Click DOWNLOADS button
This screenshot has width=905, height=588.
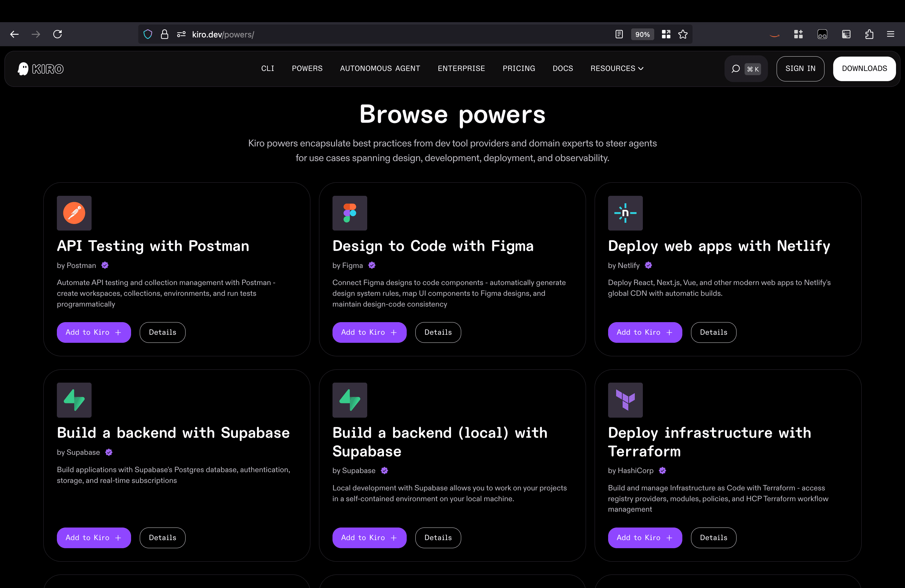point(864,69)
